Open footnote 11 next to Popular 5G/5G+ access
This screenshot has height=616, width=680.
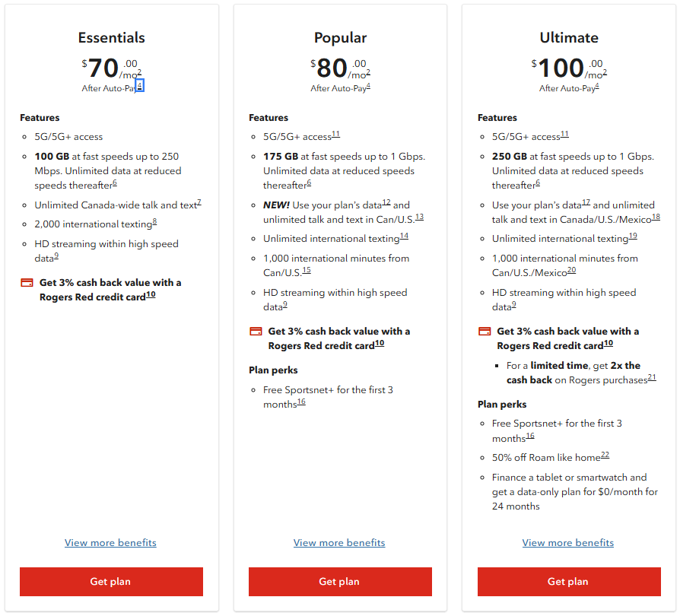point(336,135)
